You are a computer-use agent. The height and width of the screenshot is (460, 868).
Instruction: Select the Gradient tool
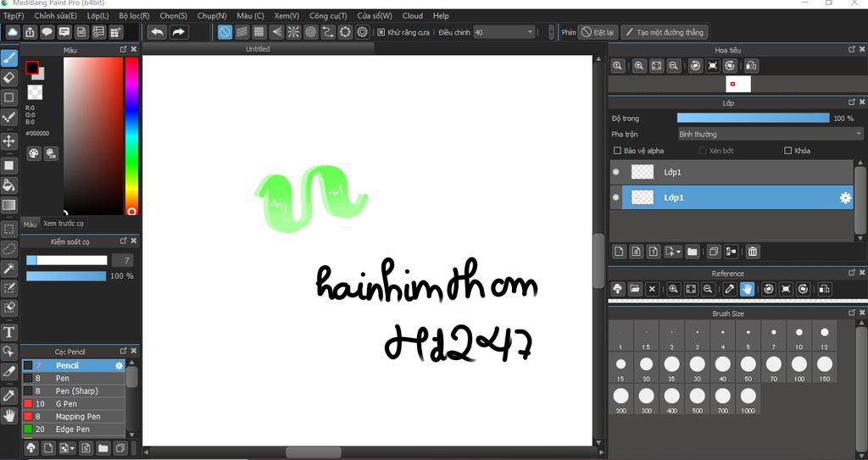[8, 205]
